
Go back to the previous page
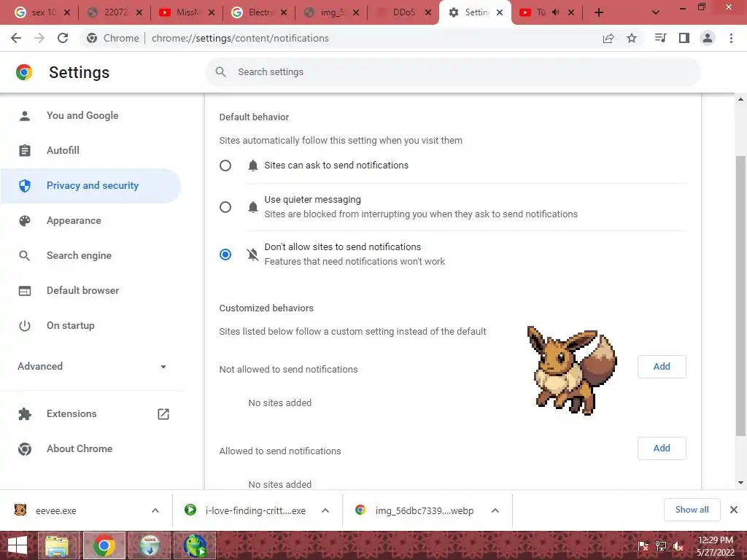(x=16, y=38)
